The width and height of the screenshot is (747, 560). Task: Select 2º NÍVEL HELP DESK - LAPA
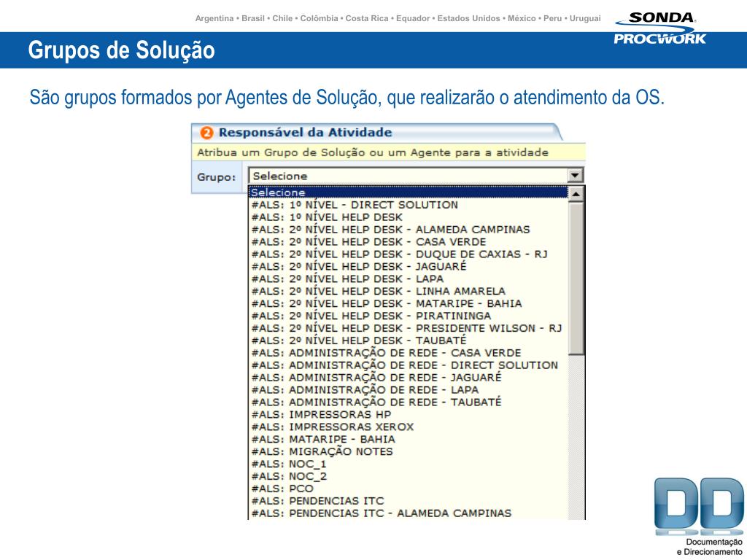409,279
